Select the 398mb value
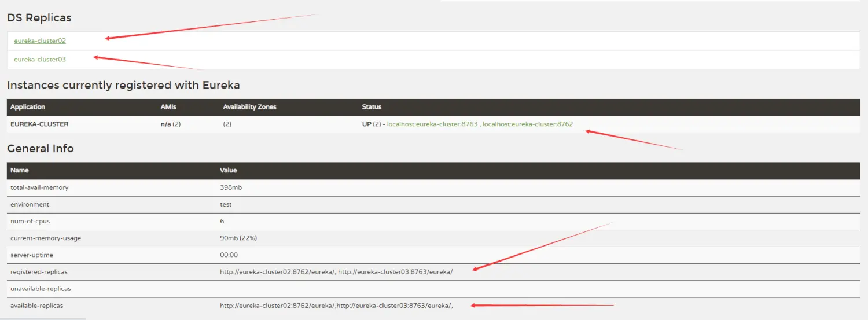This screenshot has height=320, width=868. (230, 187)
